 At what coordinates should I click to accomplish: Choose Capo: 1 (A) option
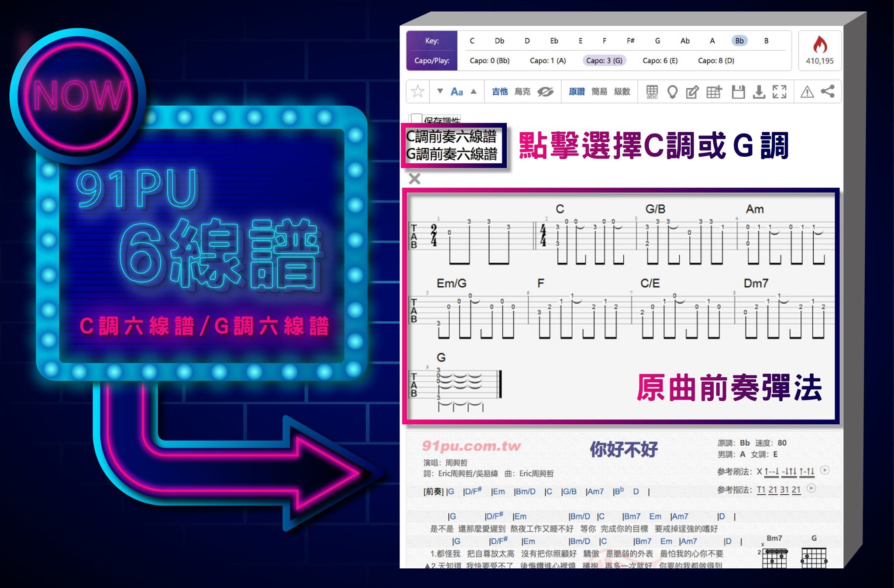coord(548,61)
